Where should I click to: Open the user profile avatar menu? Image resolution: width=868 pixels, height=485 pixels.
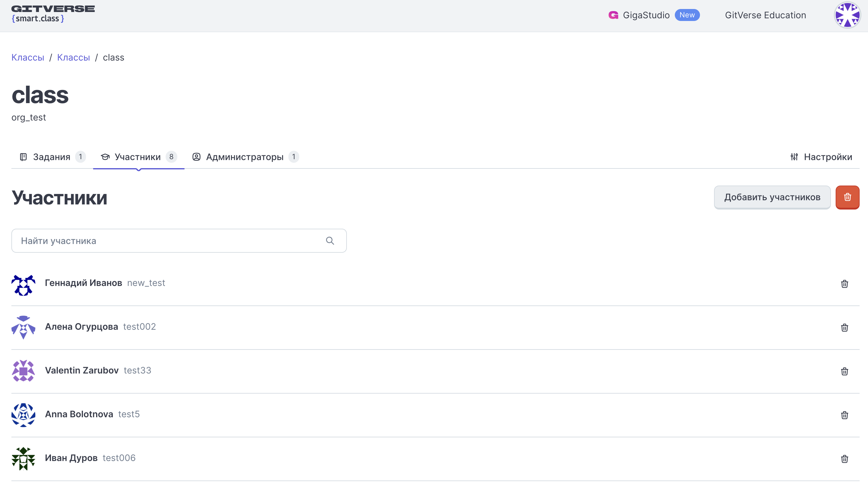tap(847, 15)
